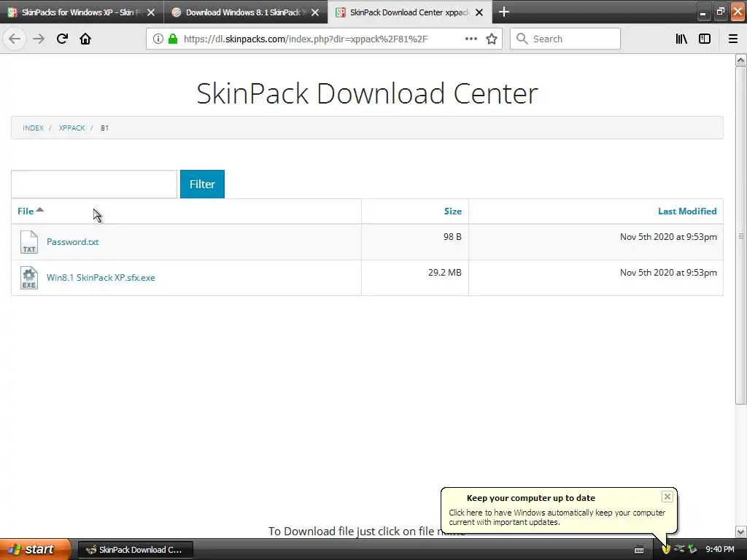
Task: Focus the filter text input field
Action: [94, 184]
